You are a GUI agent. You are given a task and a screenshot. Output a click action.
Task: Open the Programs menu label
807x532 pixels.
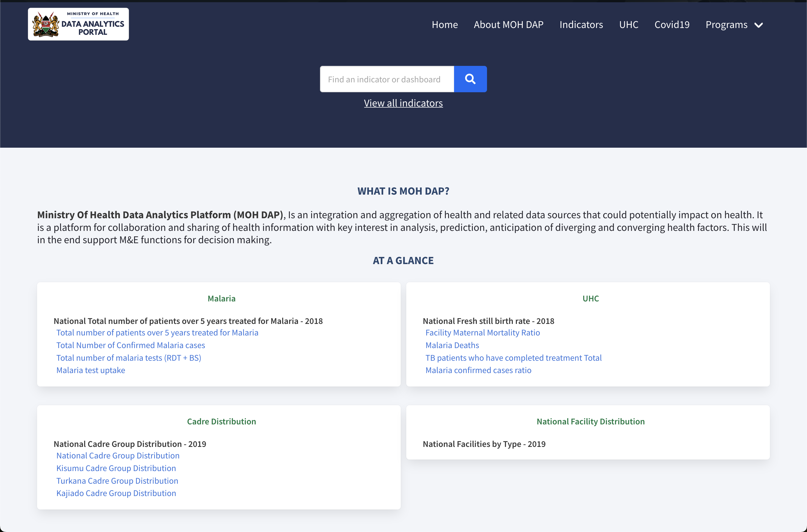727,25
